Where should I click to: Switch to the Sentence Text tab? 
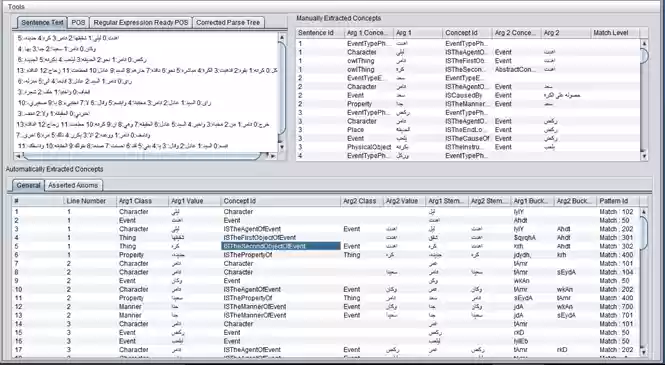[42, 22]
